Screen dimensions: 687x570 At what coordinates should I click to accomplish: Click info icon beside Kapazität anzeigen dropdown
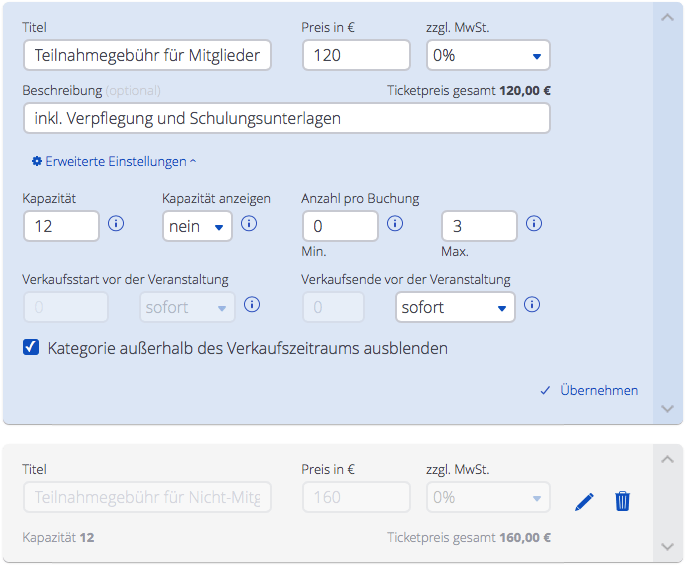point(249,224)
